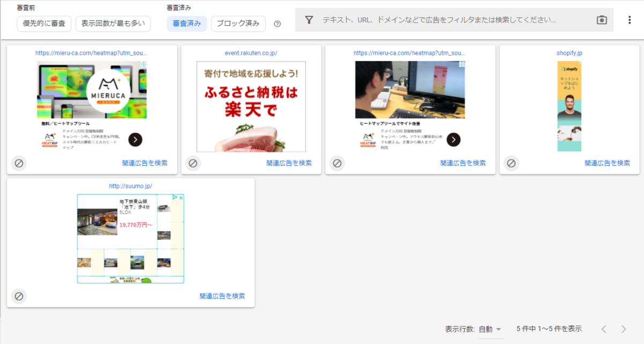
Task: Click 関連広告を検索 on shopify card
Action: tap(608, 163)
